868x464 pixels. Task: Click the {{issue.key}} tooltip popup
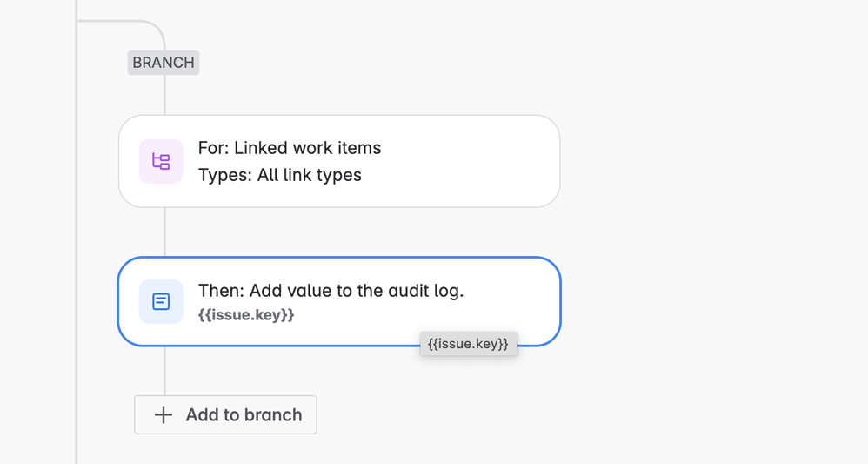[469, 344]
